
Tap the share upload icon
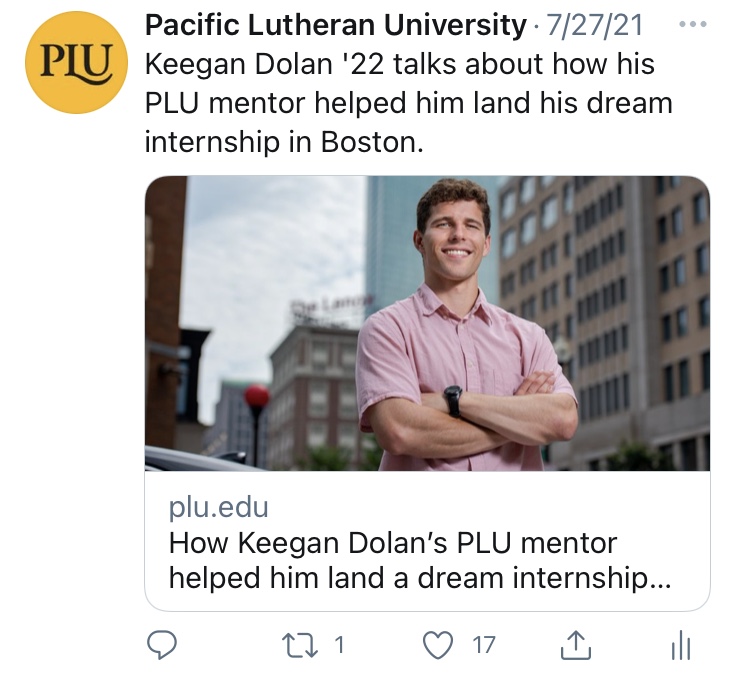pos(576,645)
